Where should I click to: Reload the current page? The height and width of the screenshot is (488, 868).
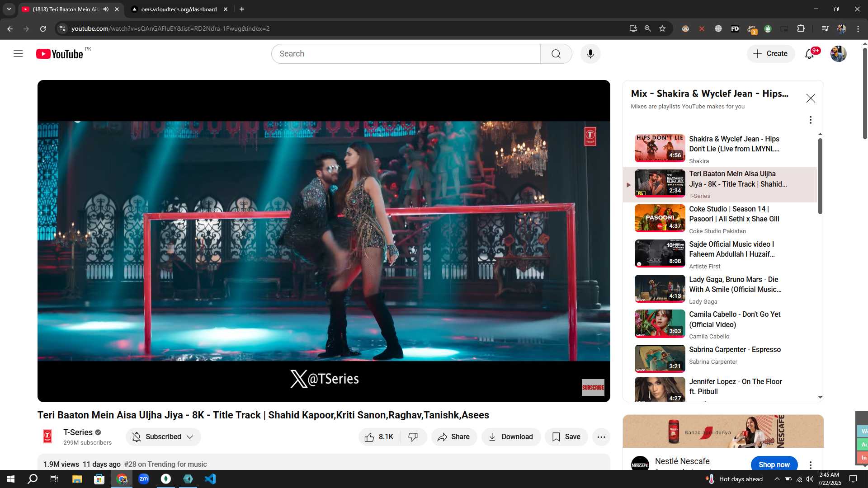pos(43,28)
